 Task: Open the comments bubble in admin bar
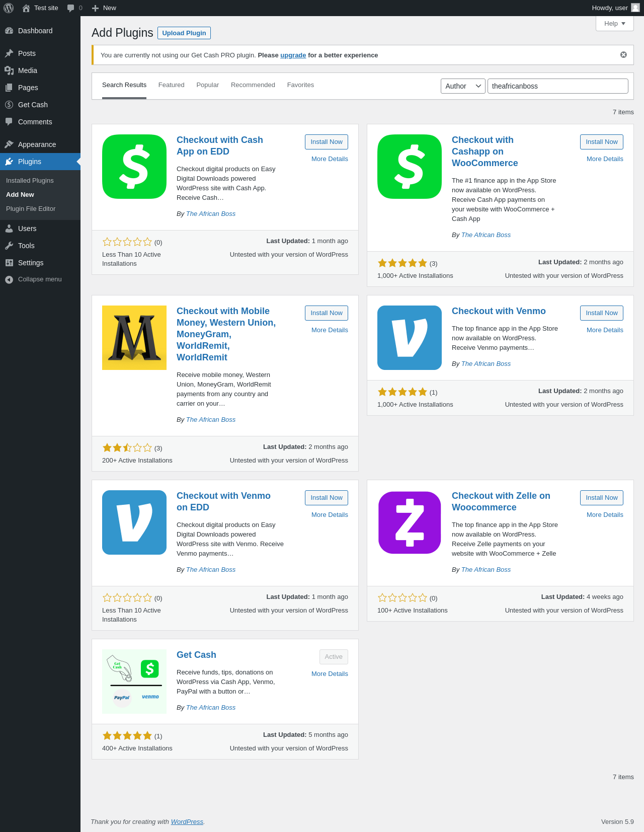coord(70,8)
